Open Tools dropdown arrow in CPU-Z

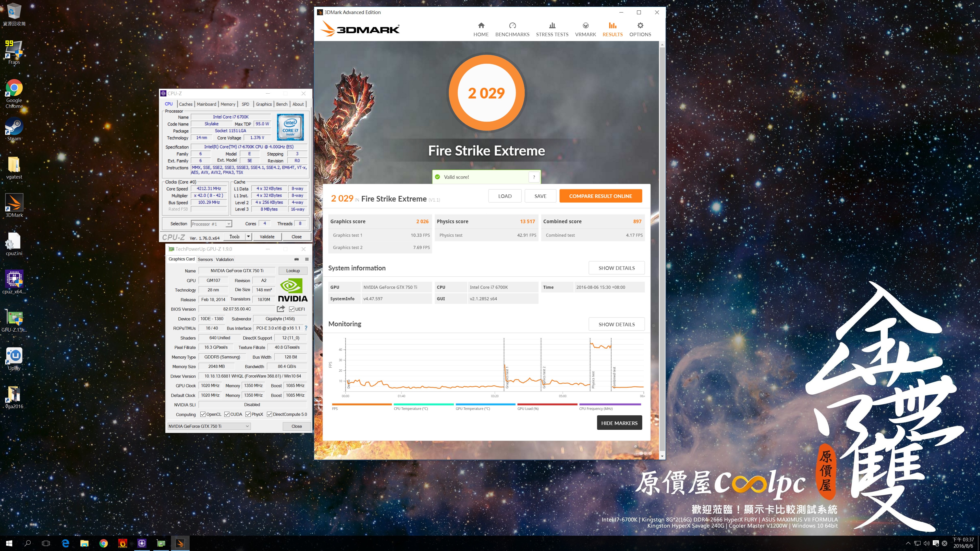tap(248, 236)
